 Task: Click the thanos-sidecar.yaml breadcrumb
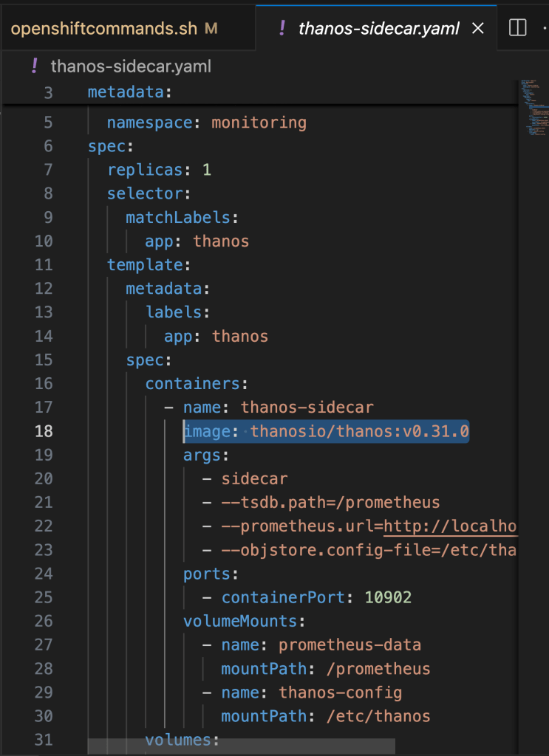pyautogui.click(x=131, y=66)
